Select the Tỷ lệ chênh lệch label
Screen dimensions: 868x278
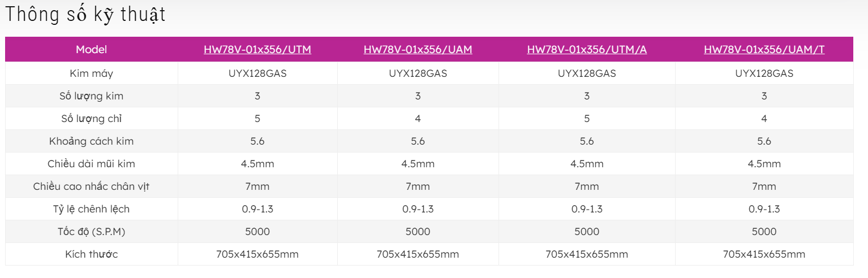point(91,209)
